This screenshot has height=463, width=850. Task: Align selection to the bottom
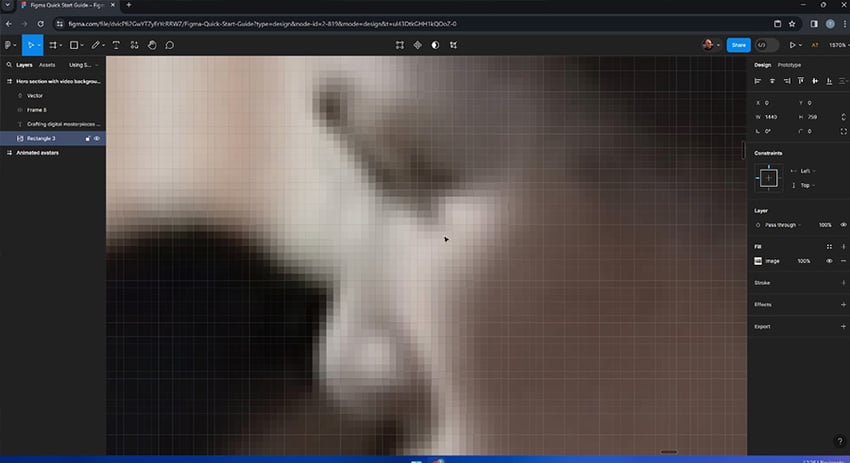coord(829,81)
